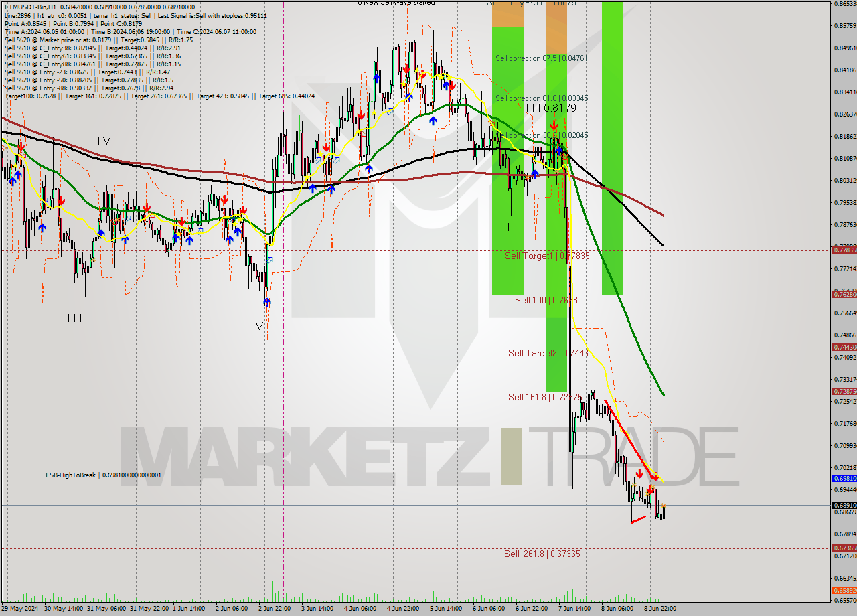Screen dimensions: 857x616
Task: Click the red 0.76280 price axis tag
Action: click(844, 294)
